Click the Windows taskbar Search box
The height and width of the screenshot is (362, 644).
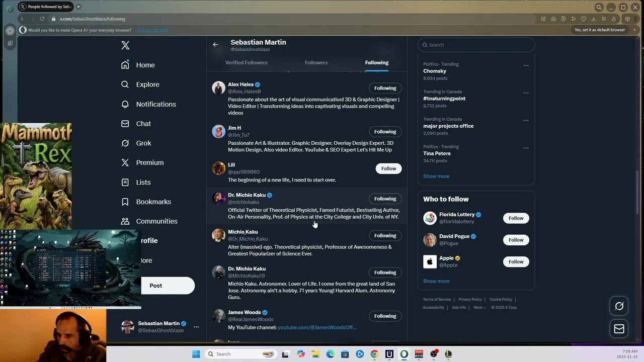click(242, 354)
